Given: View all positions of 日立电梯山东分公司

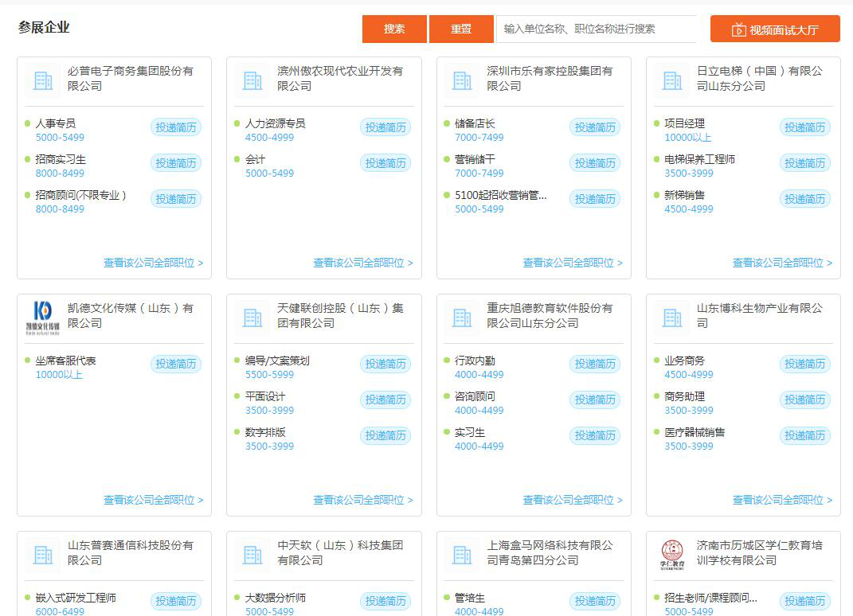Looking at the screenshot, I should pyautogui.click(x=782, y=263).
